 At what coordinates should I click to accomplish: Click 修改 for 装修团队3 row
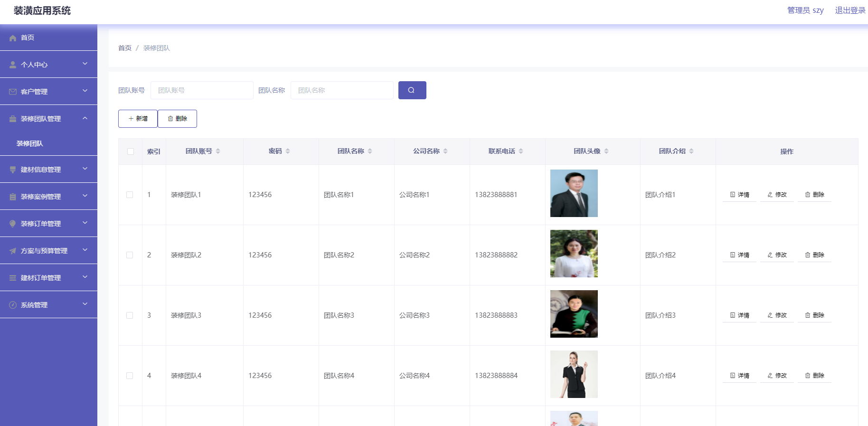(777, 315)
